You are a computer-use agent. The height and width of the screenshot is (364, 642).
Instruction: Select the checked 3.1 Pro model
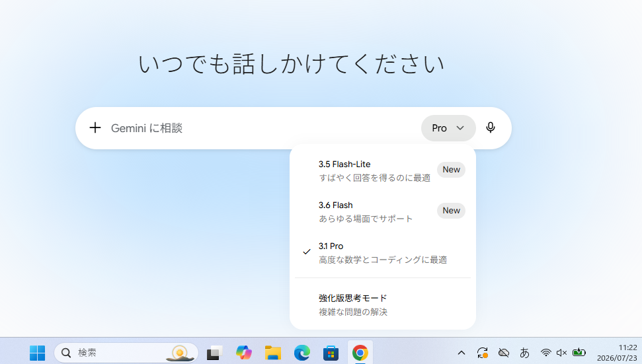pyautogui.click(x=383, y=252)
